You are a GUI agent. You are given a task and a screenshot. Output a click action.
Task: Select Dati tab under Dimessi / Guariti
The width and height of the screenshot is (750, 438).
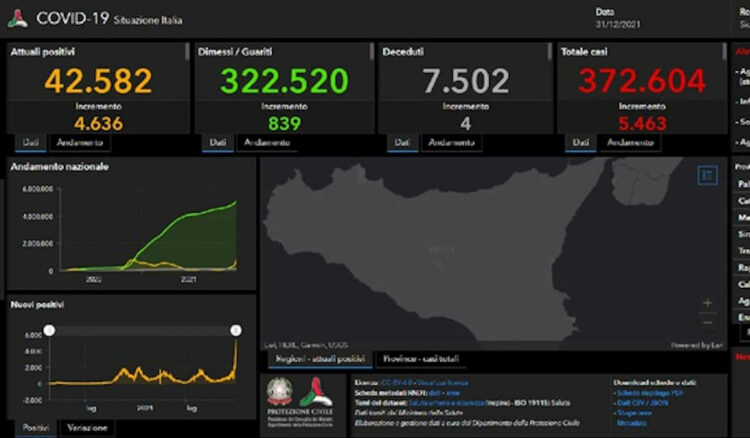tap(215, 143)
